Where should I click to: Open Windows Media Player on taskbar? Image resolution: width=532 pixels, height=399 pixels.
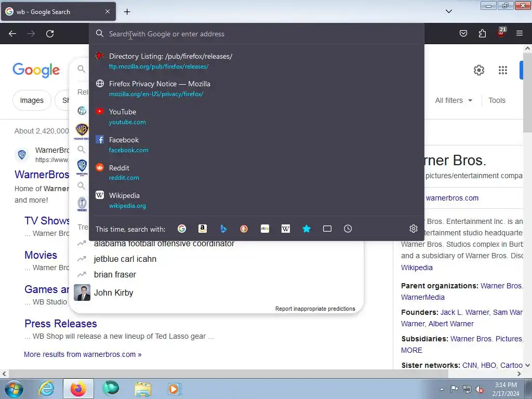(175, 389)
